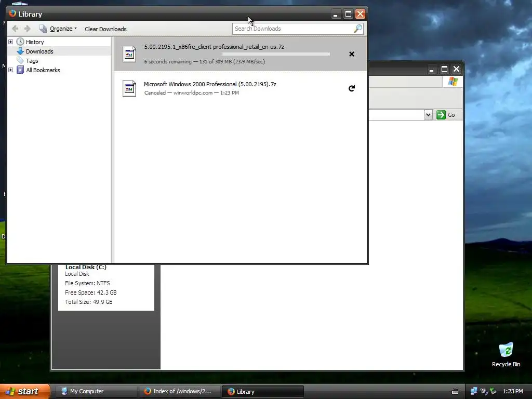Click network computers tray icon

474,391
